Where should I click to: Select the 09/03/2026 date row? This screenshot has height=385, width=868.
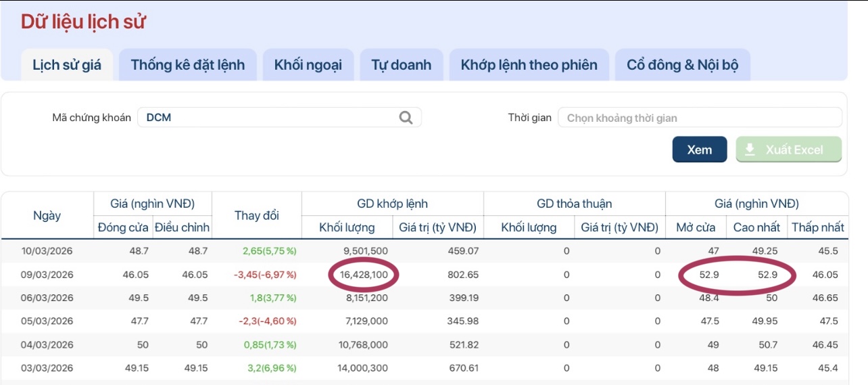tap(47, 275)
